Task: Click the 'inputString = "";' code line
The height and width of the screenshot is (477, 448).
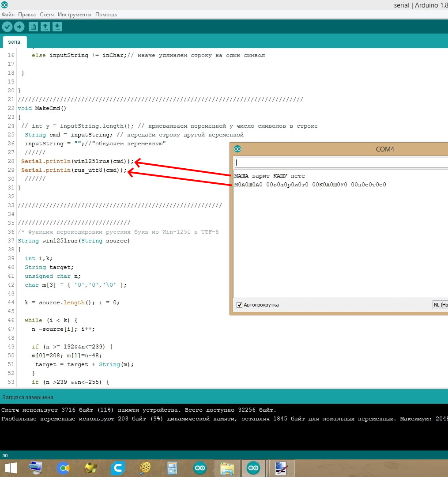Action: (54, 144)
